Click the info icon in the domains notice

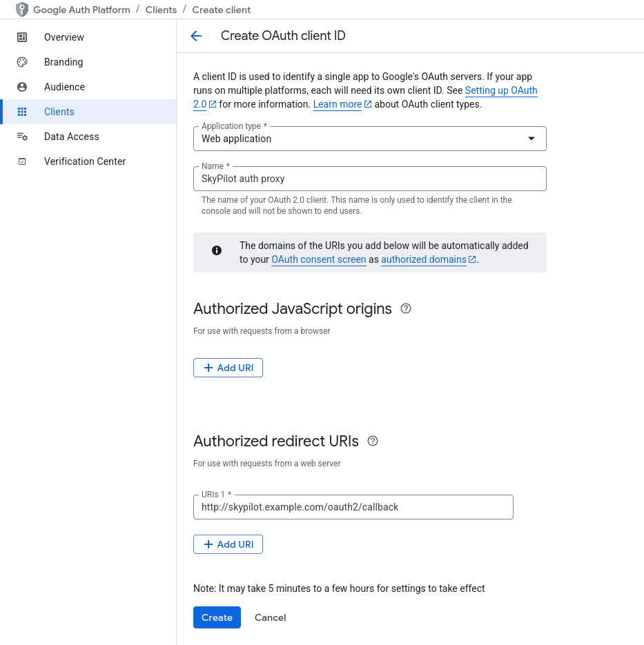(x=217, y=250)
